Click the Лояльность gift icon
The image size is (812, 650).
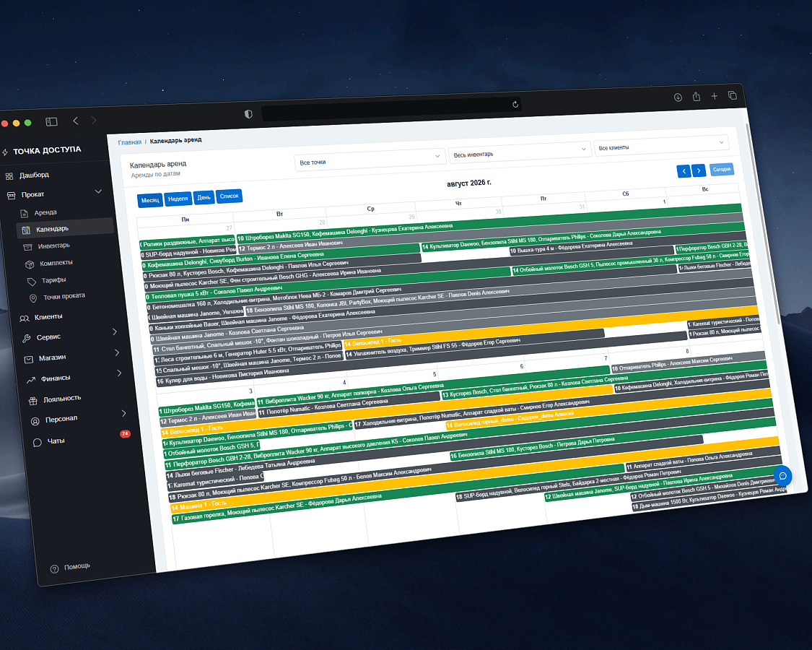(x=33, y=401)
